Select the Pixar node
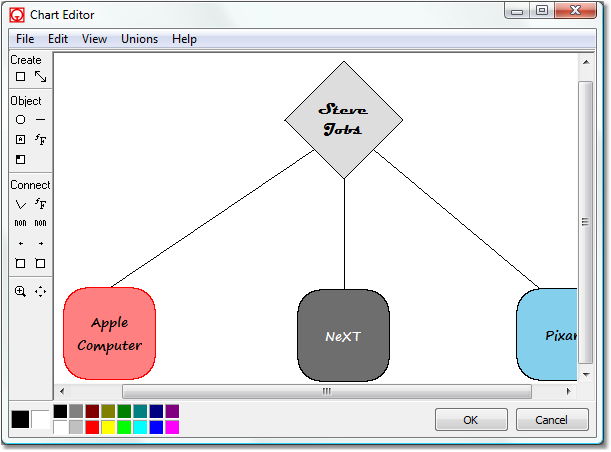 (x=547, y=335)
